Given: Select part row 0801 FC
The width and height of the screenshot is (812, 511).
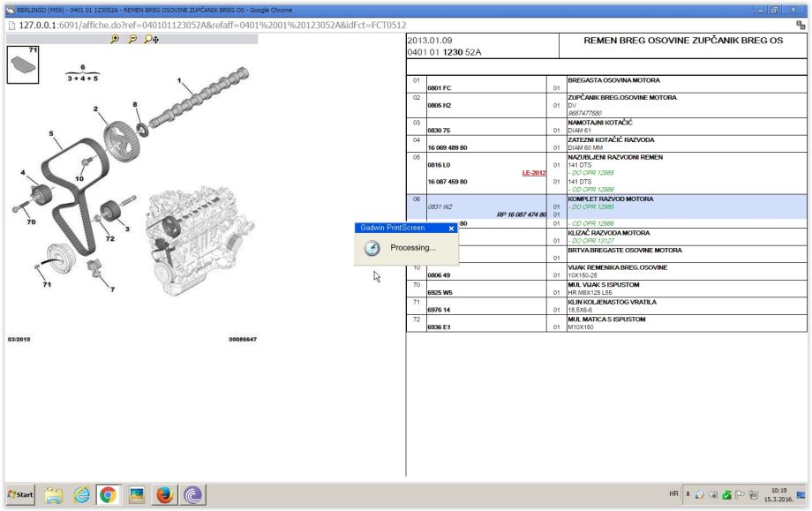Looking at the screenshot, I should pos(440,88).
